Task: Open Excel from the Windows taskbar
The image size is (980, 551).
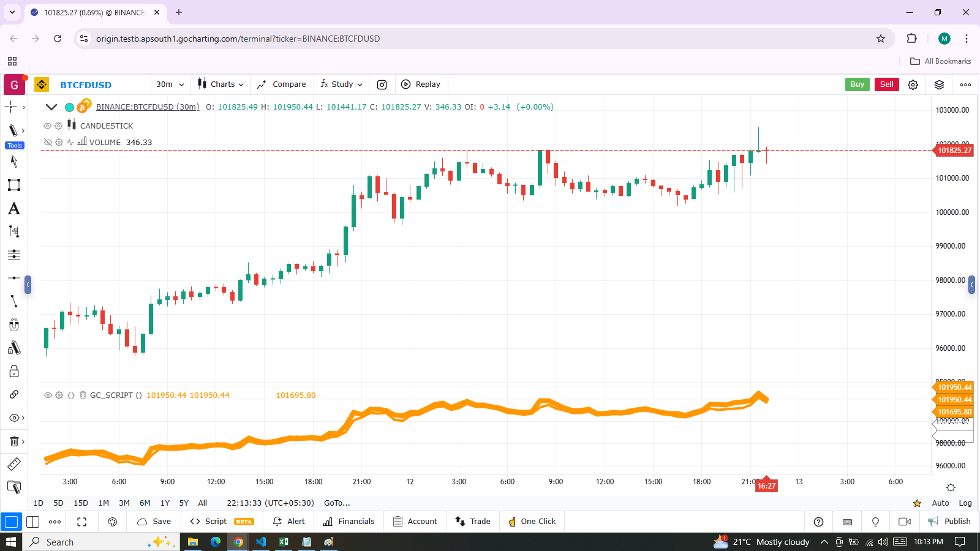Action: 284,542
